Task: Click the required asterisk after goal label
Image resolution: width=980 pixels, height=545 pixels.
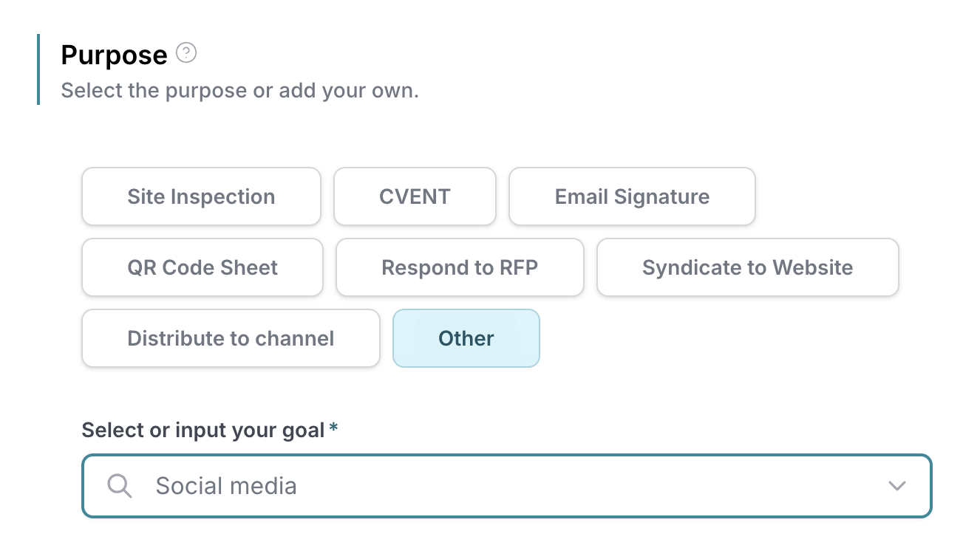Action: click(334, 428)
